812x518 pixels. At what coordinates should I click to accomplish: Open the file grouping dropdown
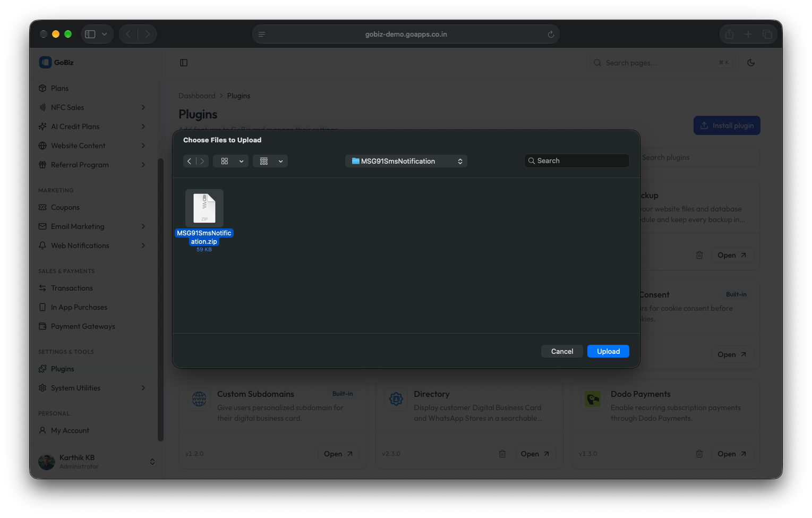tap(270, 161)
